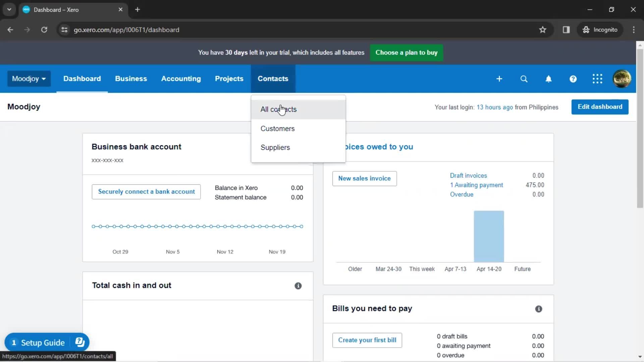Click info icon on Bills you need to pay
The width and height of the screenshot is (644, 362).
pyautogui.click(x=538, y=309)
